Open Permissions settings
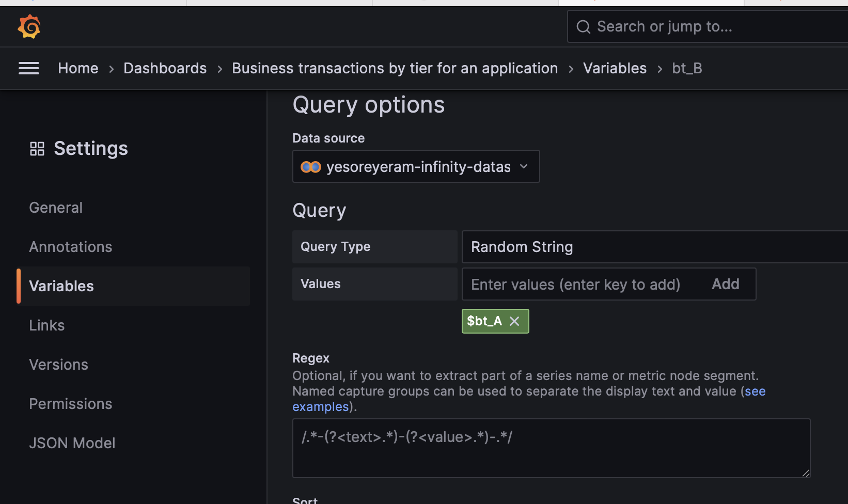The width and height of the screenshot is (848, 504). point(71,404)
